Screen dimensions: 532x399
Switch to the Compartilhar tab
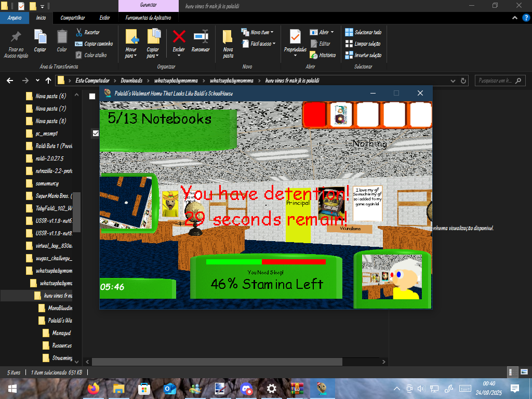[x=73, y=18]
